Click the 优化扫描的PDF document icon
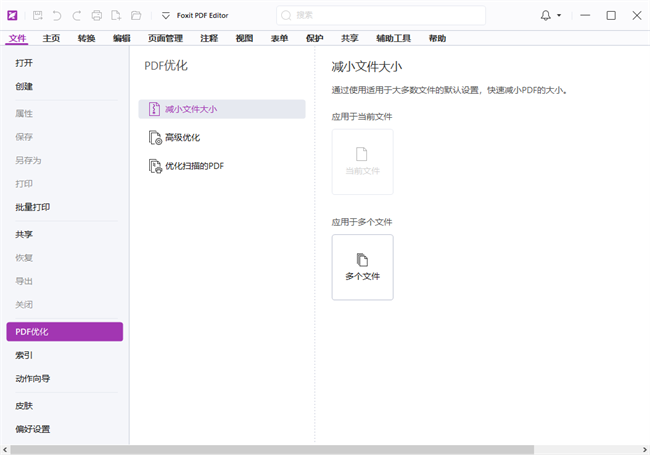This screenshot has width=650, height=455. point(154,166)
